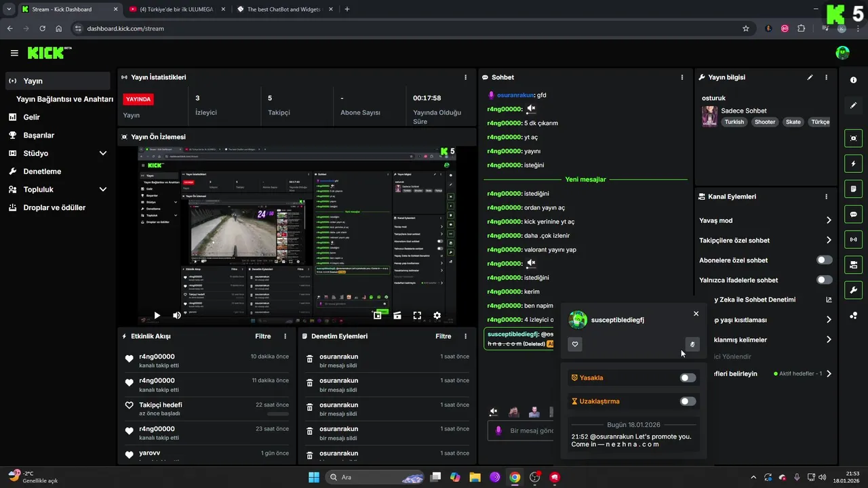Open the Sohbet panel three-dot menu
This screenshot has width=868, height=488.
[682, 77]
